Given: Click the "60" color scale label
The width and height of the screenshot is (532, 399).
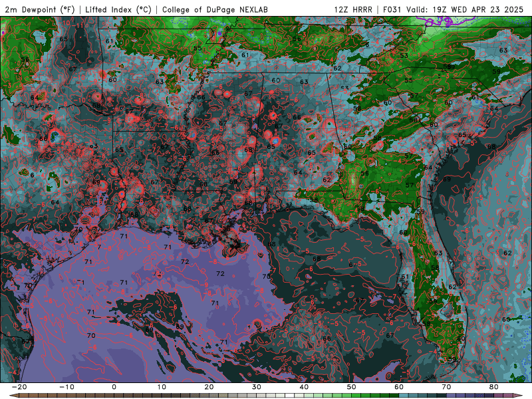Looking at the screenshot, I should click(x=399, y=387).
